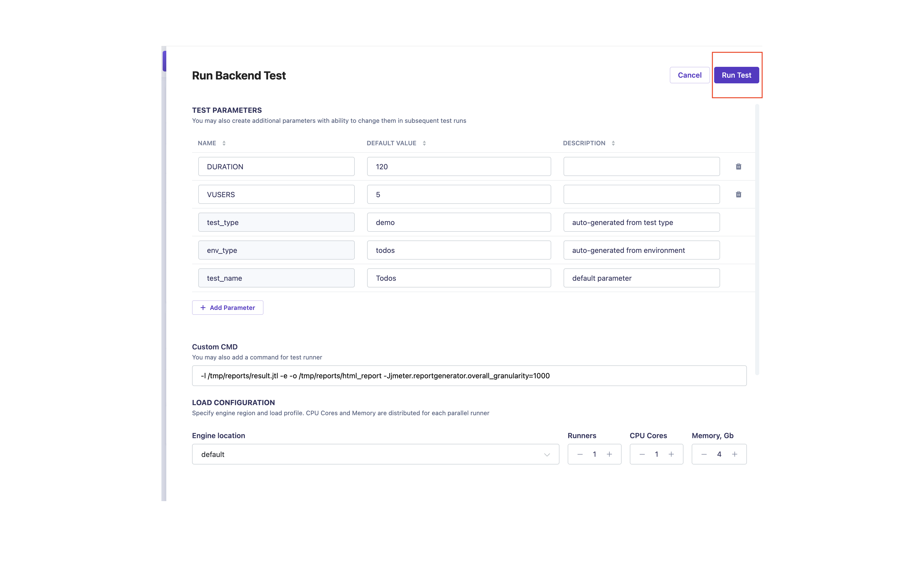This screenshot has width=924, height=578.
Task: Increase Runners count with plus
Action: click(x=609, y=454)
